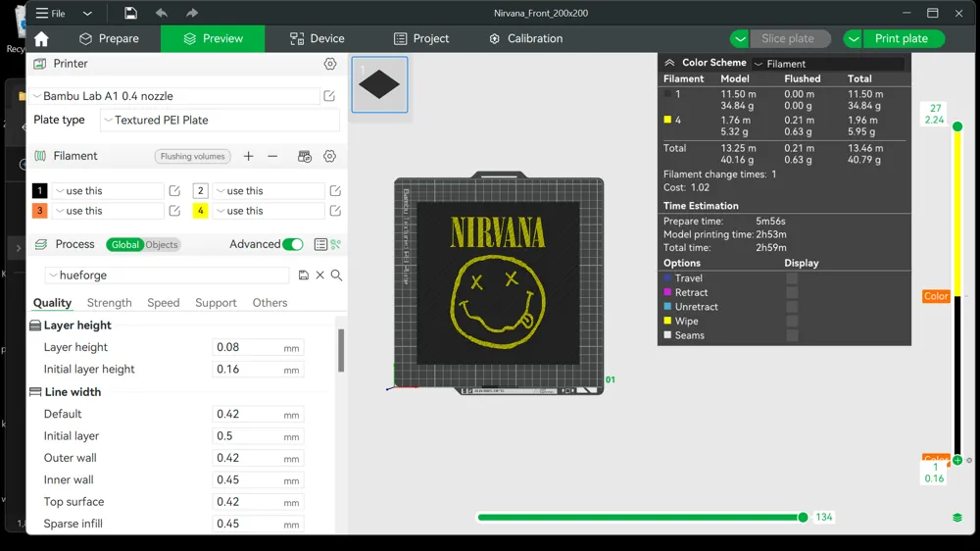Click the Flushing volumes button
Image resolution: width=980 pixels, height=551 pixels.
pos(192,156)
